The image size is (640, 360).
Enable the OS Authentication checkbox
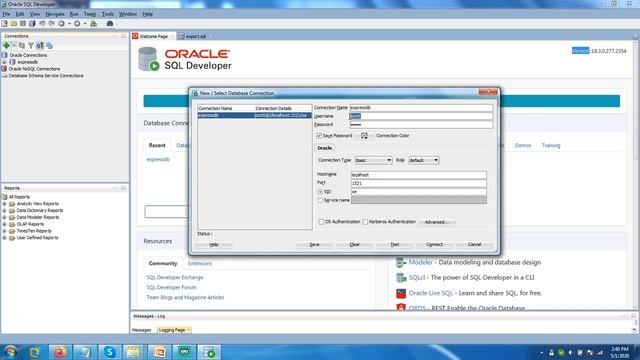321,222
